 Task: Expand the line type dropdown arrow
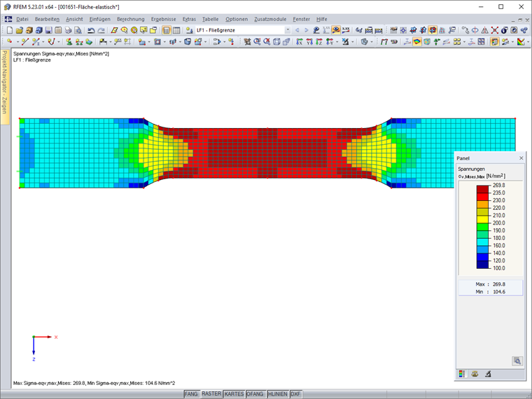[x=43, y=42]
